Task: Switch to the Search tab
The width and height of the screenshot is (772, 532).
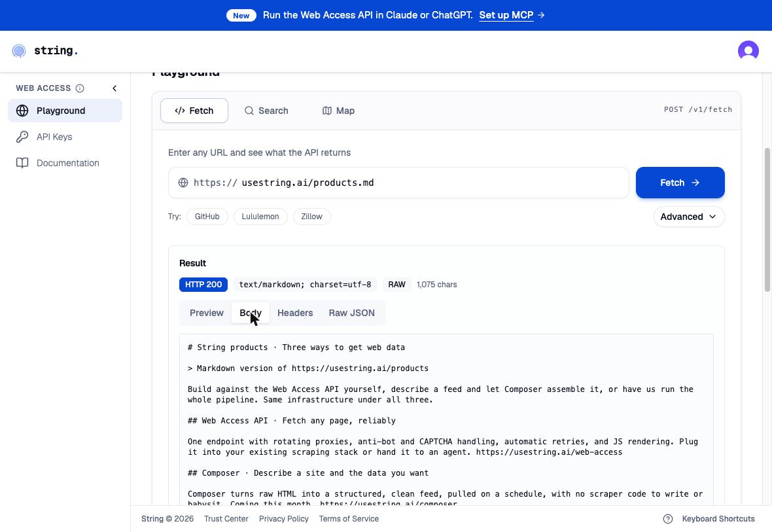Action: (x=266, y=111)
